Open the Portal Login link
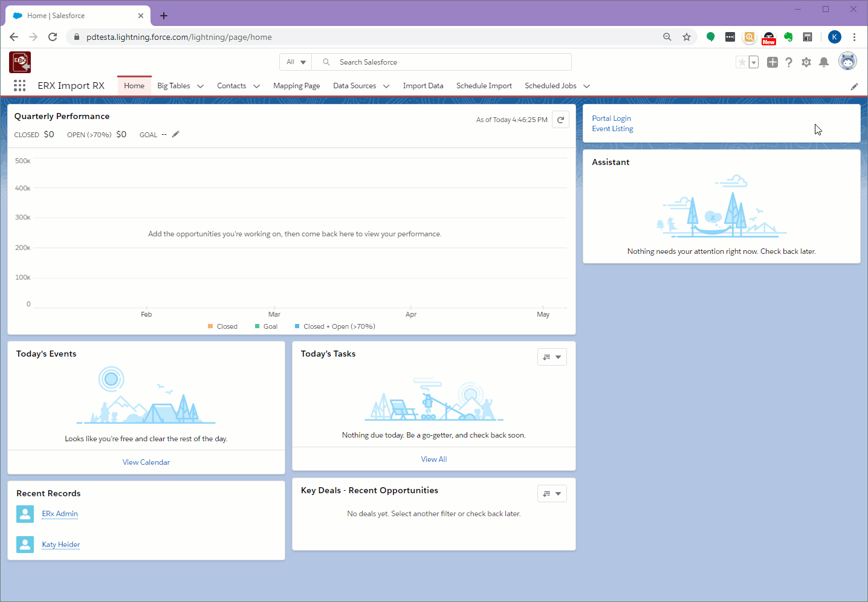 coord(611,118)
